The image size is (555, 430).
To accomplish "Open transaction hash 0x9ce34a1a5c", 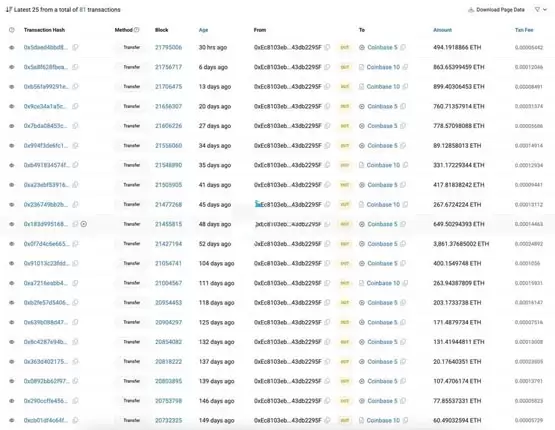I will [x=46, y=106].
